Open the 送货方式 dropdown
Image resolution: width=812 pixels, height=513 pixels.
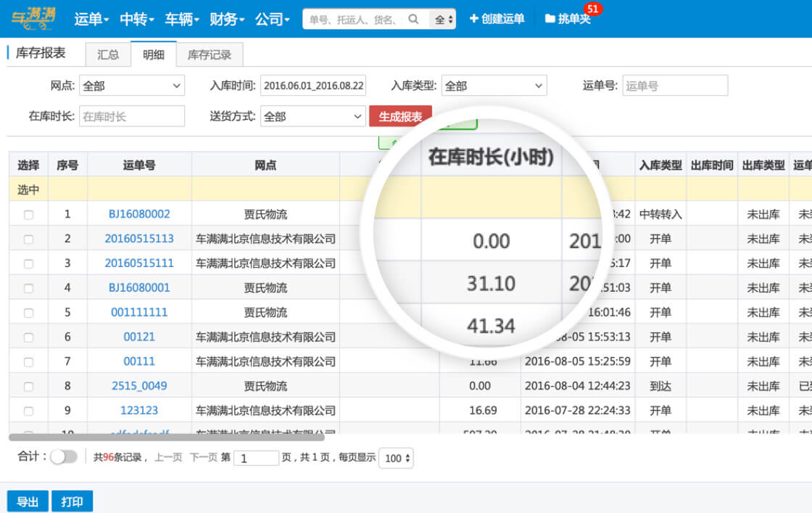[x=312, y=116]
